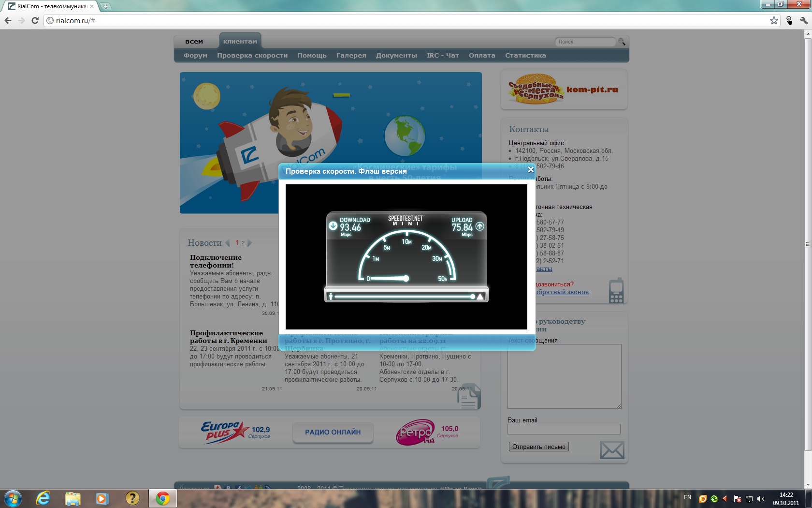Click the contacts link under phone numbers

click(544, 269)
